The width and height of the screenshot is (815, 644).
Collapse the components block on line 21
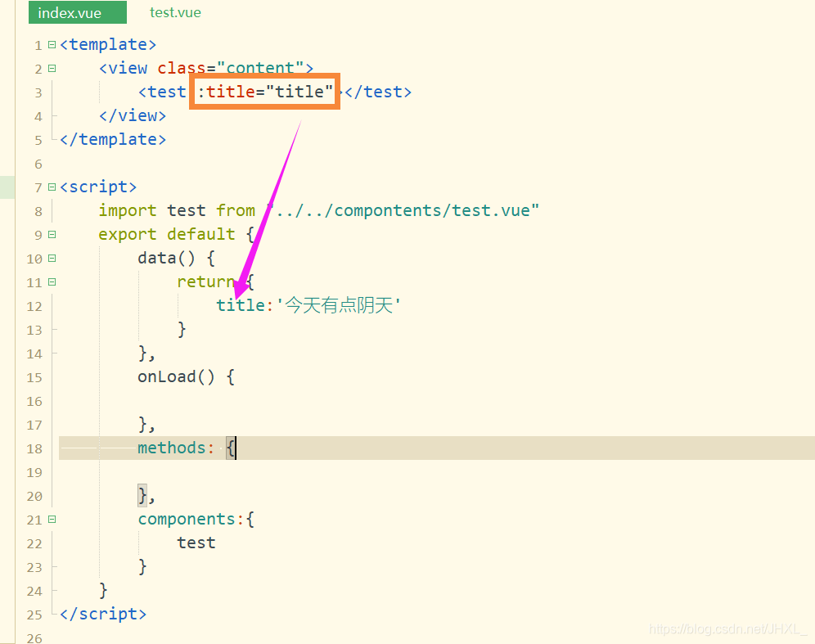click(52, 520)
